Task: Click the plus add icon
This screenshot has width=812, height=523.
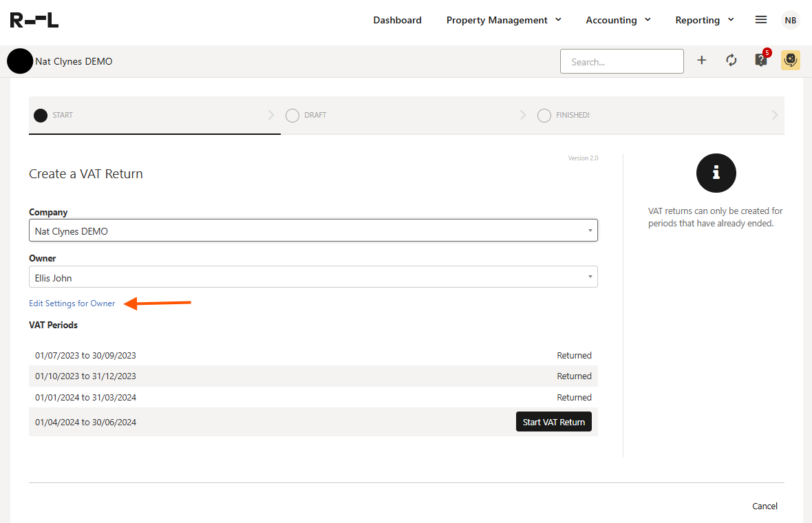Action: [x=702, y=61]
